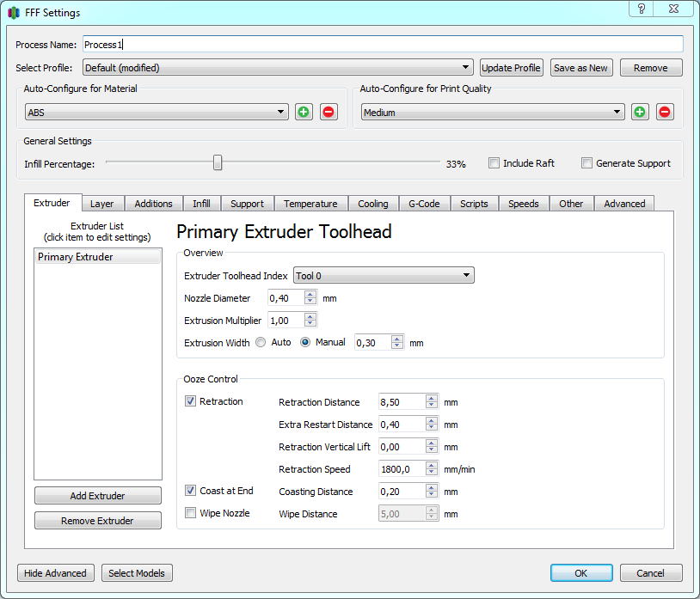The width and height of the screenshot is (700, 599).
Task: Click the Retraction Distance value field
Action: [402, 402]
